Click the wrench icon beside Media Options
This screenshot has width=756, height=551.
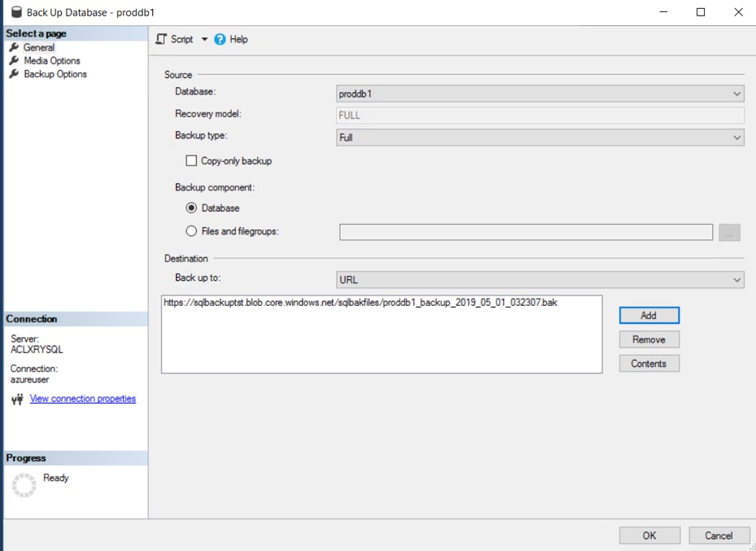pos(14,61)
